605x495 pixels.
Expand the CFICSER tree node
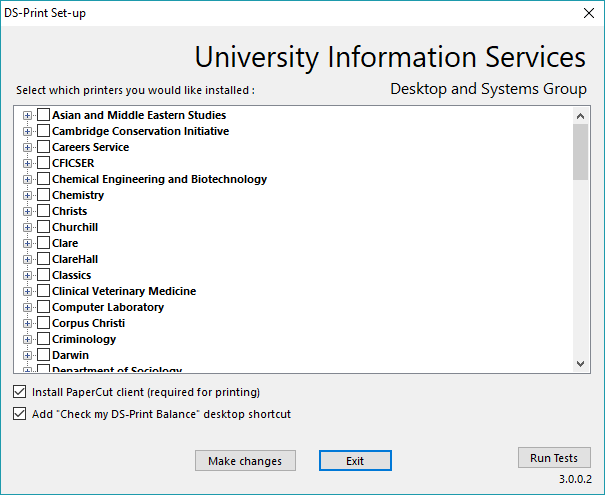point(27,164)
